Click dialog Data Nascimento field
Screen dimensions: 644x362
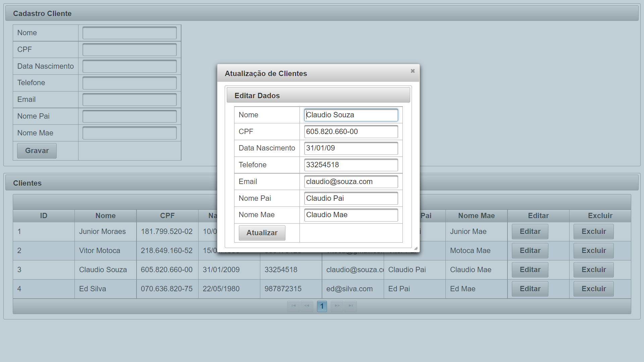coord(351,148)
